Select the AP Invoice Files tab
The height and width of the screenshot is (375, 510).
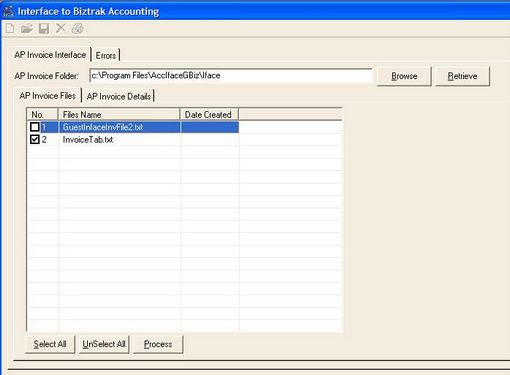pos(48,96)
